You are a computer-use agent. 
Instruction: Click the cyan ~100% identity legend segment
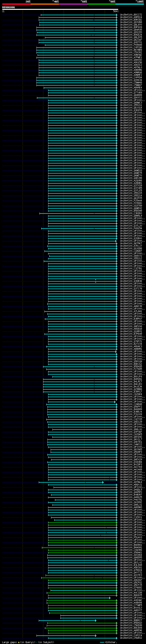(129, 4)
